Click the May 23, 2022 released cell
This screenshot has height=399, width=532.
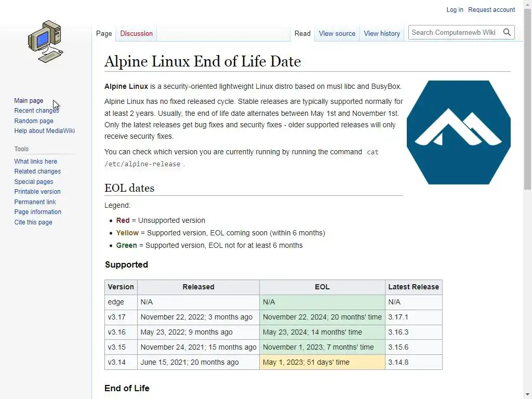point(198,332)
